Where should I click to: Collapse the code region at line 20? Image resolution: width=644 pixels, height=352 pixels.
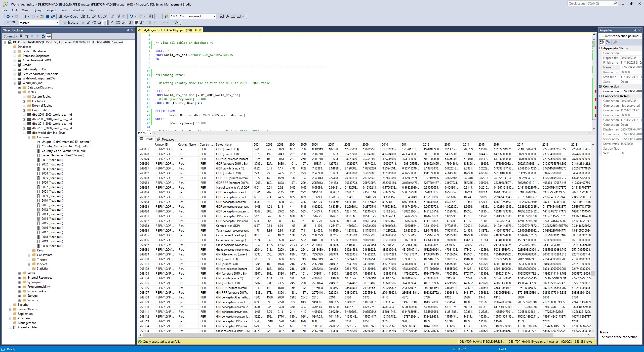coord(154,111)
